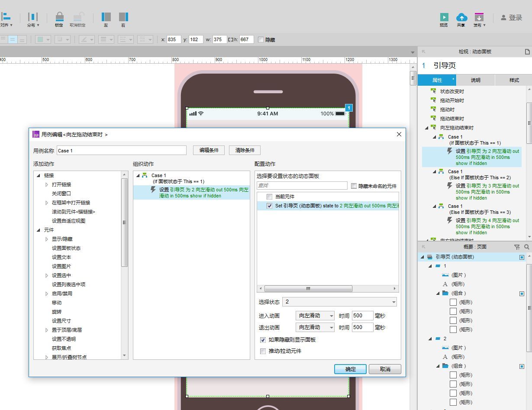The height and width of the screenshot is (410, 532).
Task: Open the Publish (发布) toolbar icon
Action: 479,17
